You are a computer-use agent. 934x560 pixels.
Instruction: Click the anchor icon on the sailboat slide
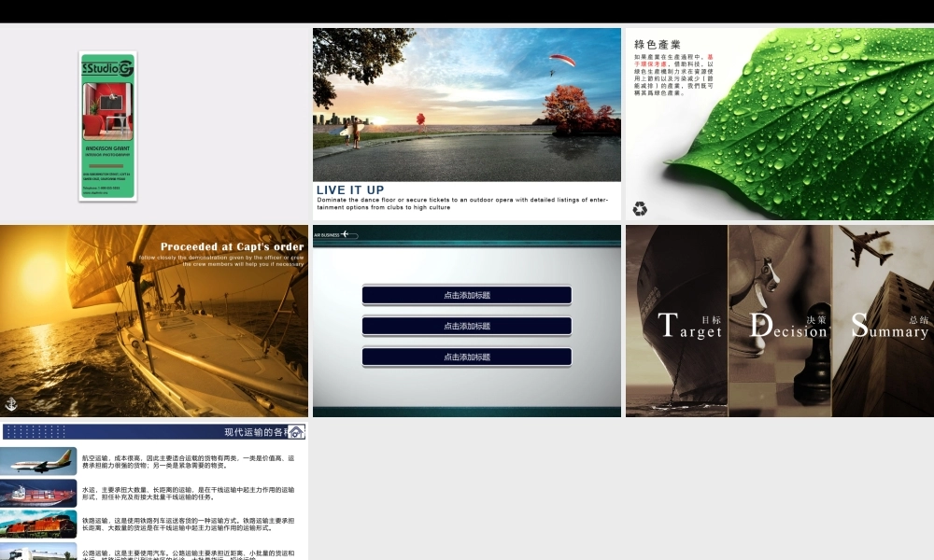coord(11,403)
